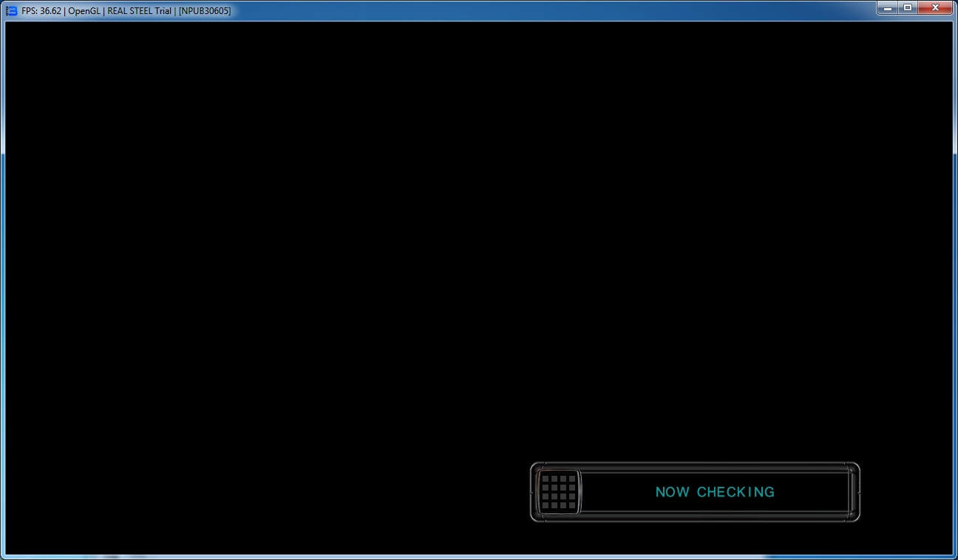Click the emulator app icon in title bar
The image size is (958, 560).
(11, 10)
